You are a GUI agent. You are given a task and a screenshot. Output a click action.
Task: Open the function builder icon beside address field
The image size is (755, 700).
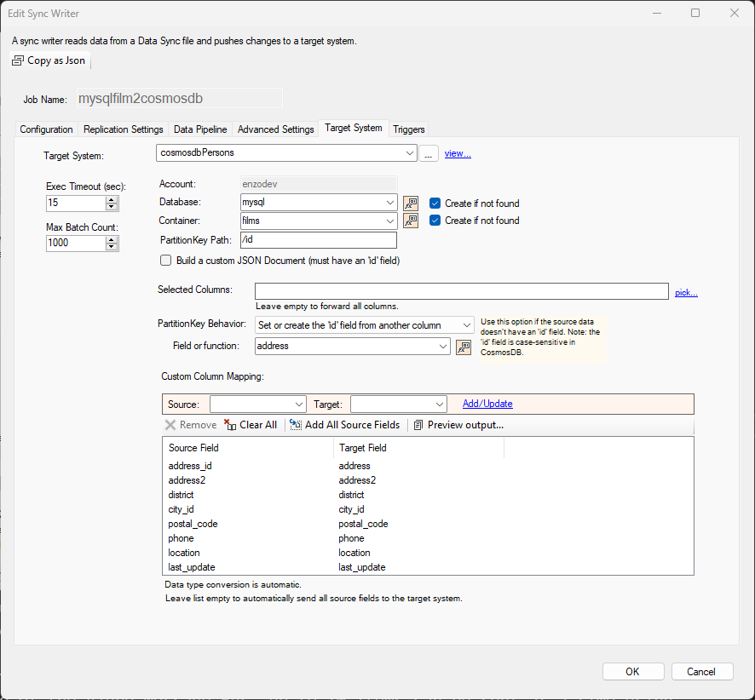coord(464,347)
